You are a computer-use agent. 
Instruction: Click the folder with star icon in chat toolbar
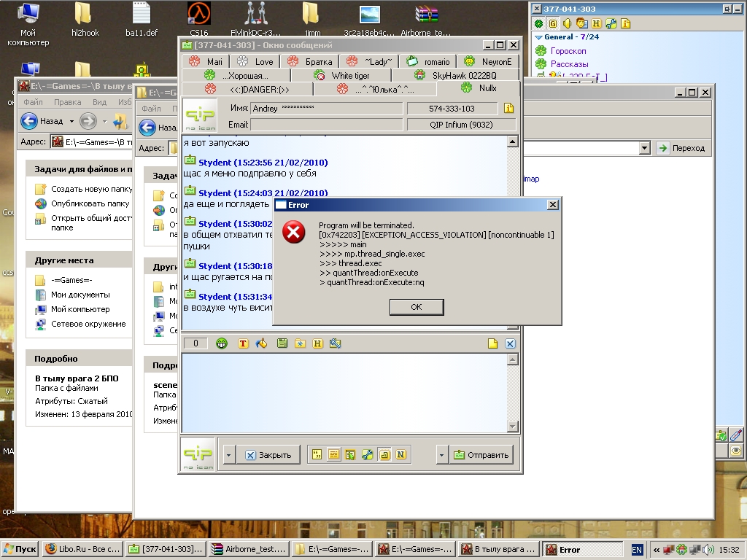[300, 343]
